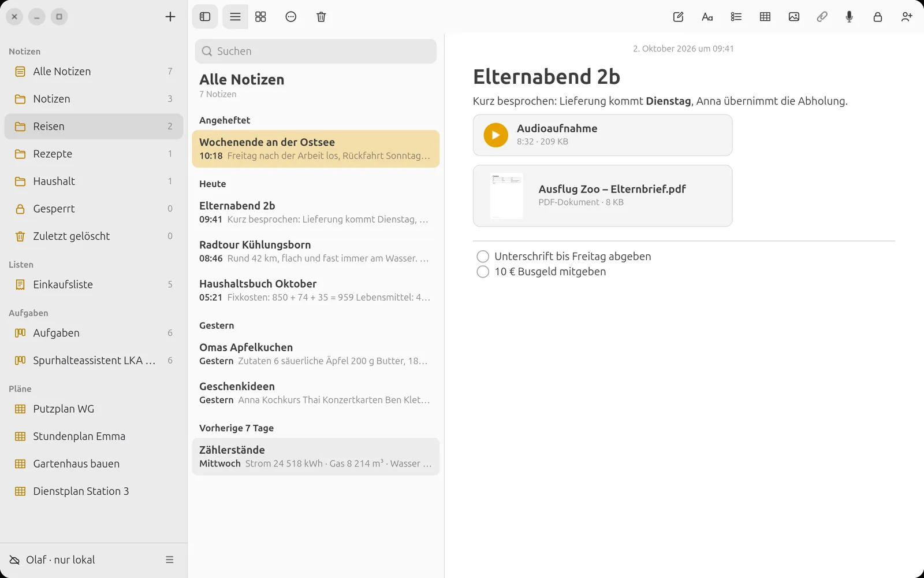Add a new folder with plus icon

(x=170, y=17)
